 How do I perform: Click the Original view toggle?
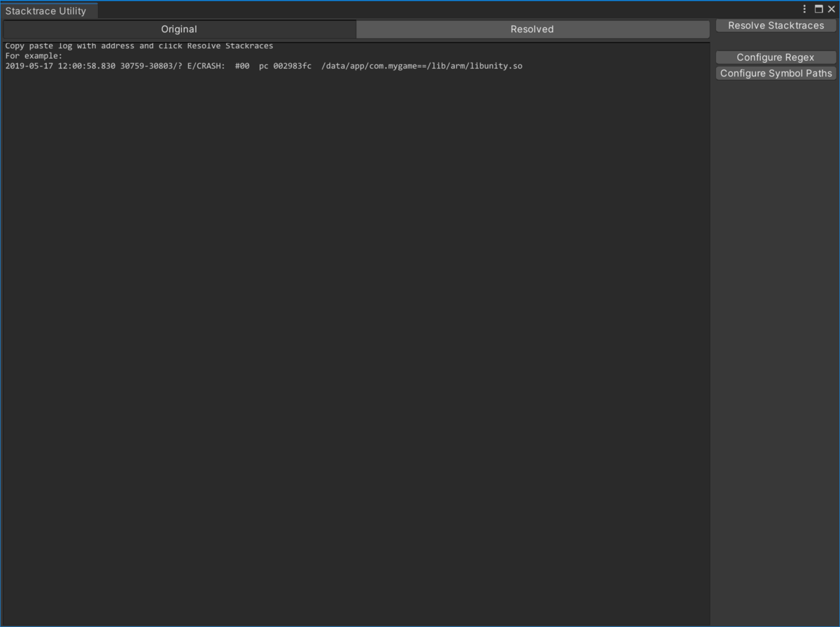tap(178, 29)
